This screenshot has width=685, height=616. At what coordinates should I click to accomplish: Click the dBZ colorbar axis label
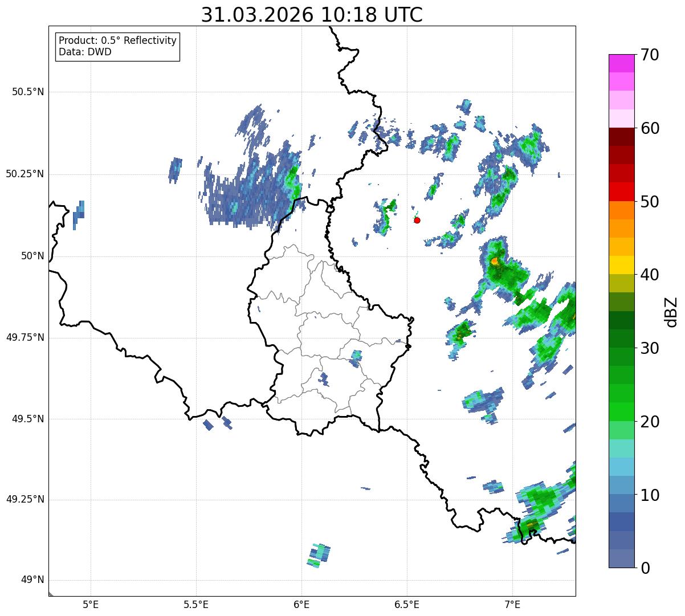671,311
